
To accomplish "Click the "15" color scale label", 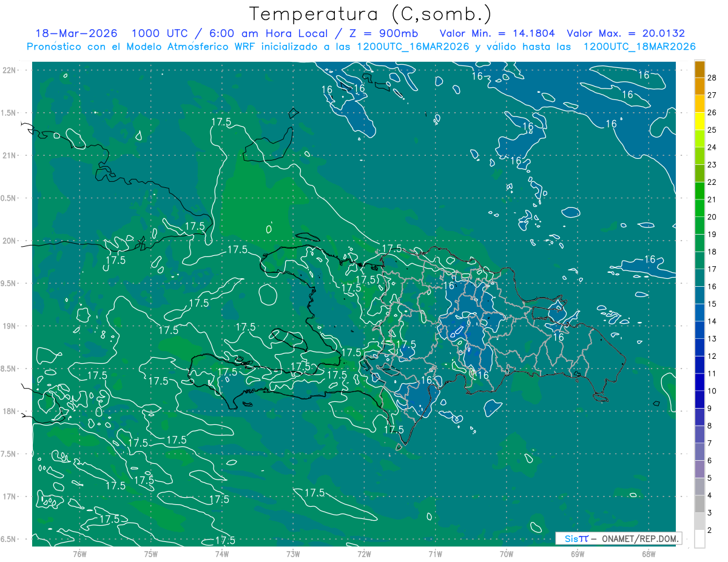I will pyautogui.click(x=712, y=304).
